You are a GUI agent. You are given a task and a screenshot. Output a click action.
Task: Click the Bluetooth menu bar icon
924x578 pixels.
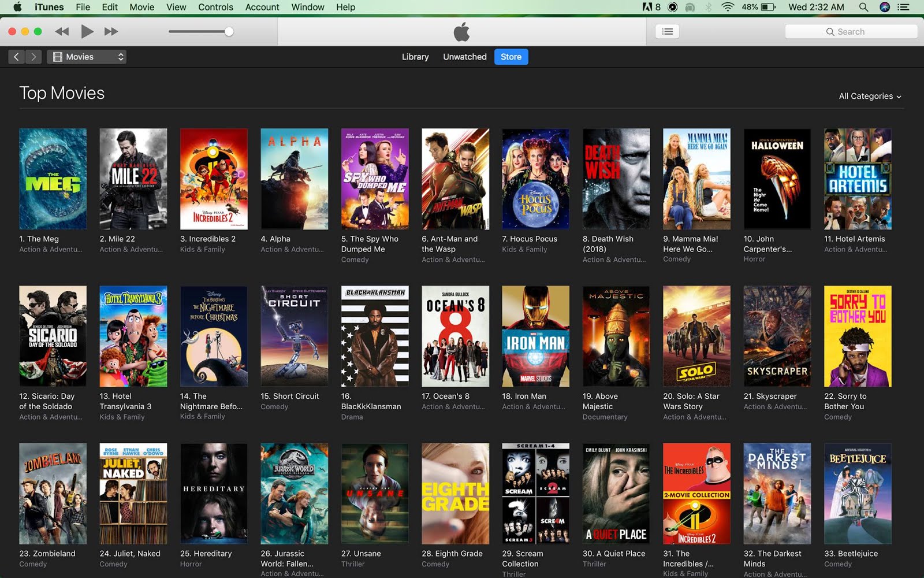tap(709, 7)
